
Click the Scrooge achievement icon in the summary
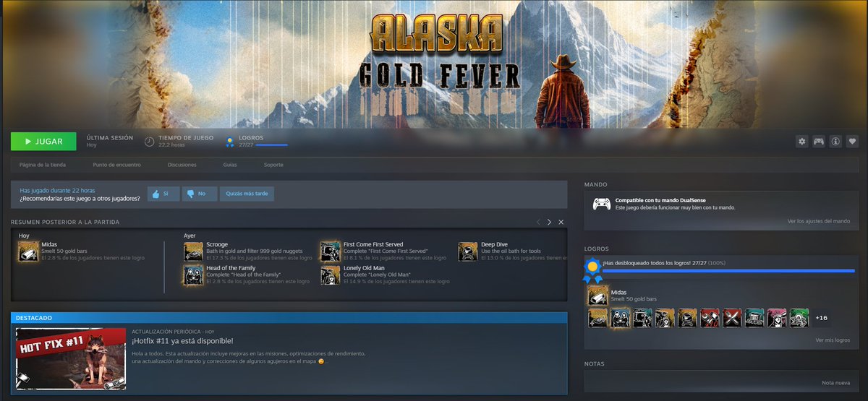(193, 251)
